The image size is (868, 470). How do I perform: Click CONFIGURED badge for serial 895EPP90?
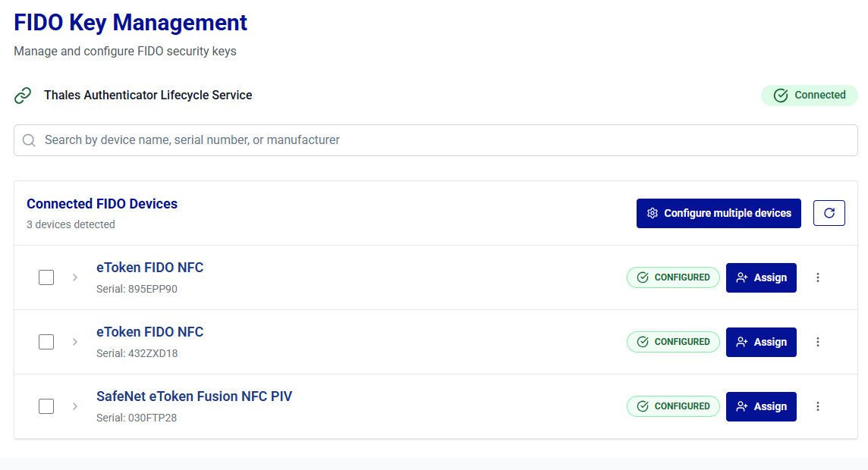tap(673, 277)
